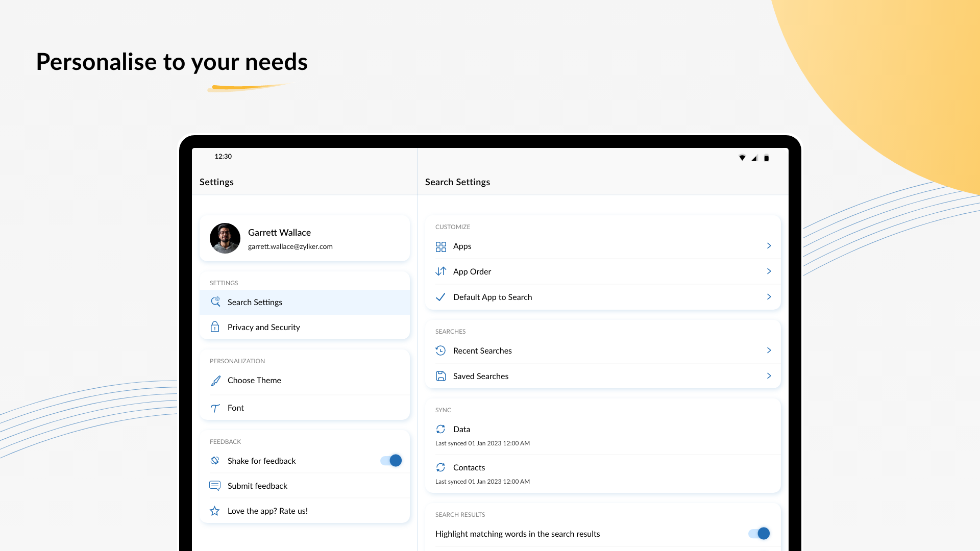This screenshot has width=980, height=551.
Task: Open Privacy and Security settings
Action: point(305,327)
